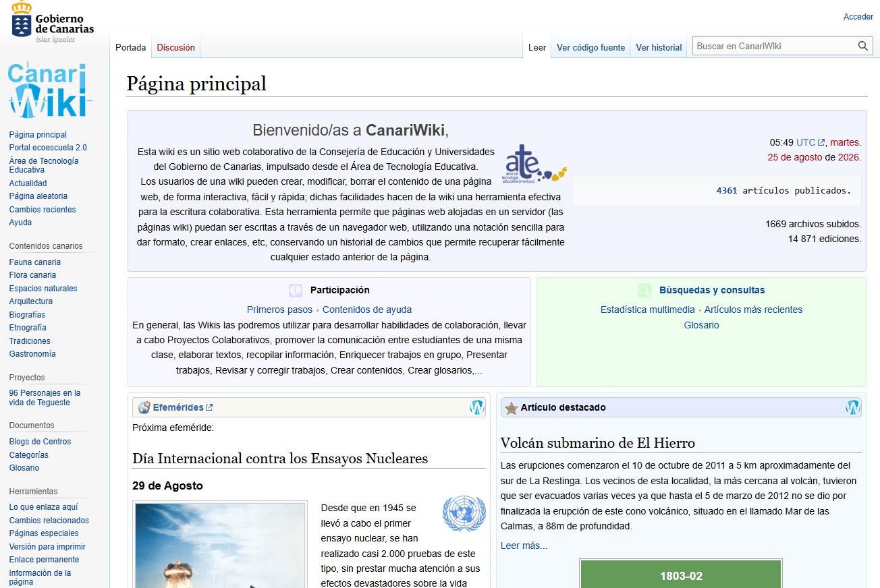Click the globe icon beside Efemérides

(144, 407)
